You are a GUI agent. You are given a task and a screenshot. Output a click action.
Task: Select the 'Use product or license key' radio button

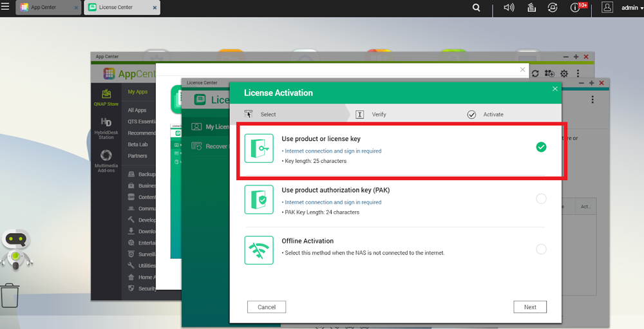click(x=541, y=147)
